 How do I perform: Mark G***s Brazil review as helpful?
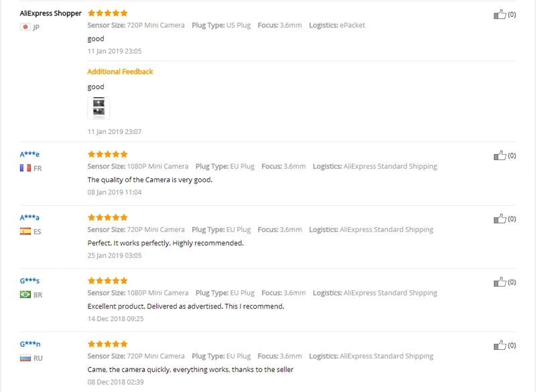point(499,281)
